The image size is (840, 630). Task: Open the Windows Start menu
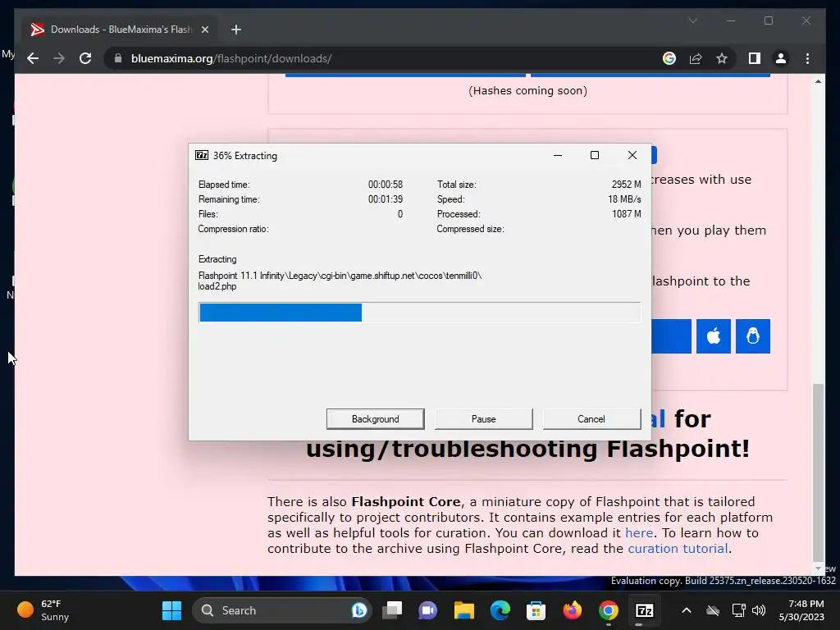172,610
